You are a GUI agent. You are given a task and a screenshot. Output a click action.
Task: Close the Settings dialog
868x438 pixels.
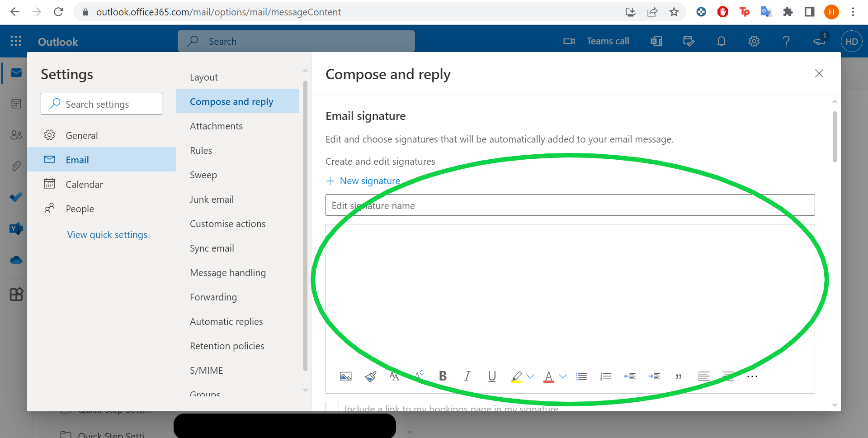coord(819,73)
